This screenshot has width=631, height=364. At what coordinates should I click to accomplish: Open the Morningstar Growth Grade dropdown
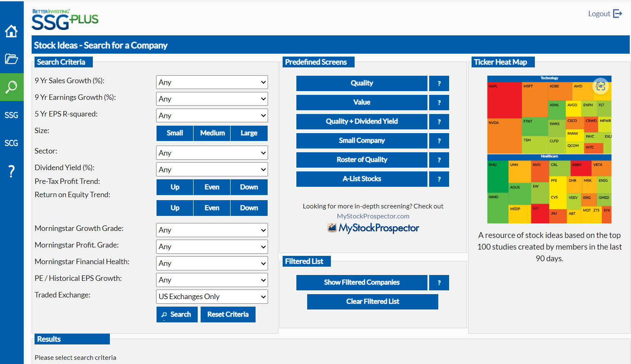pyautogui.click(x=212, y=230)
